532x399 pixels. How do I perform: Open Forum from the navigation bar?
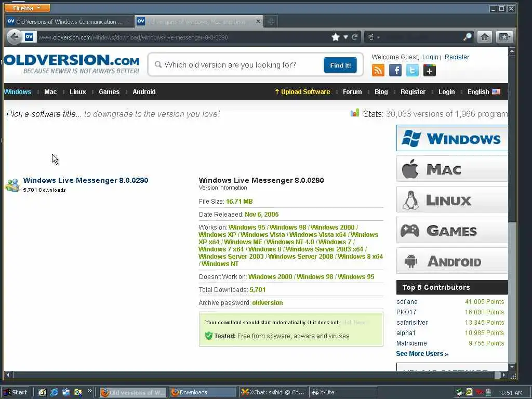[352, 91]
